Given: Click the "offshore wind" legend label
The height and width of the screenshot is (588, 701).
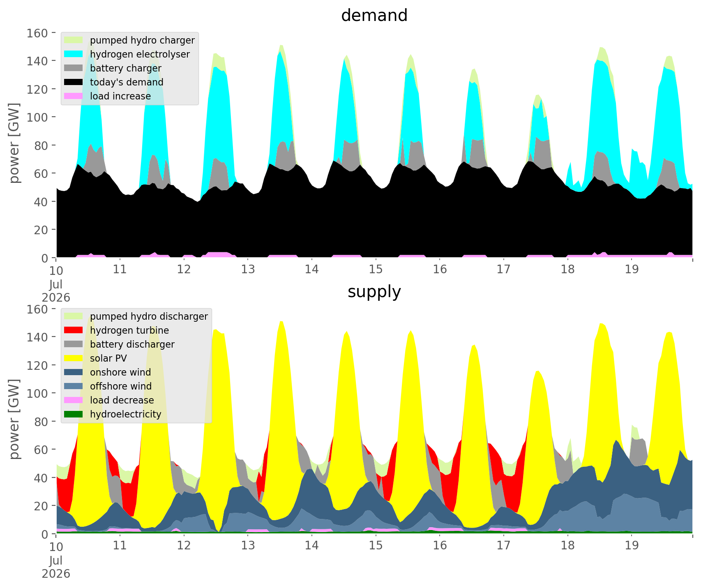Looking at the screenshot, I should click(x=121, y=386).
